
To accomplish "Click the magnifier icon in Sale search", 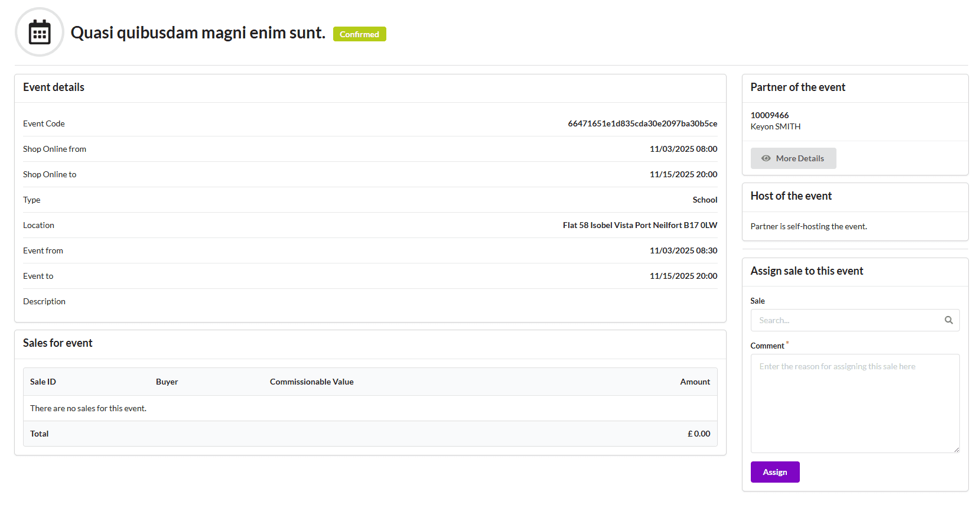I will coord(948,320).
